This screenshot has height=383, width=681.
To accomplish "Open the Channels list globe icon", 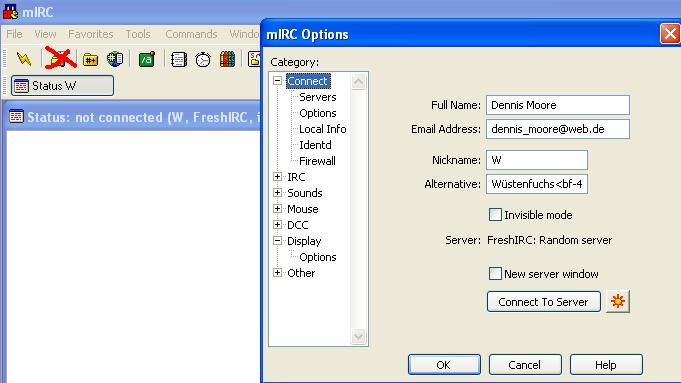I will pyautogui.click(x=115, y=59).
